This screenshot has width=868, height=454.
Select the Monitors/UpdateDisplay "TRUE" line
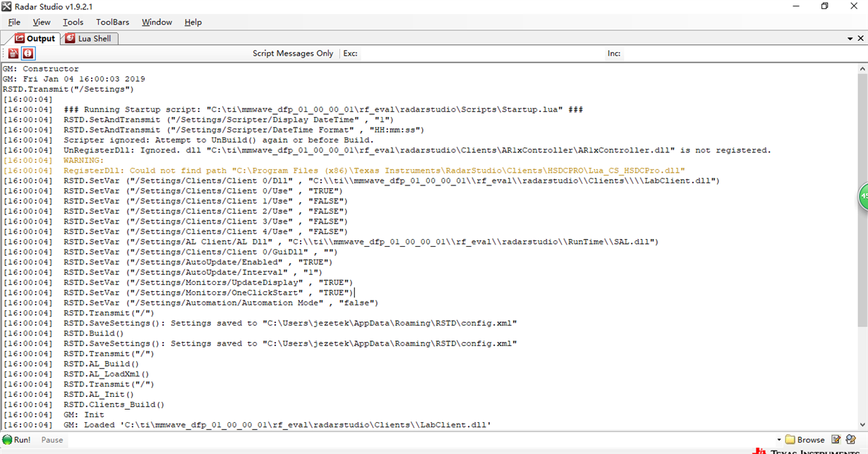(178, 283)
